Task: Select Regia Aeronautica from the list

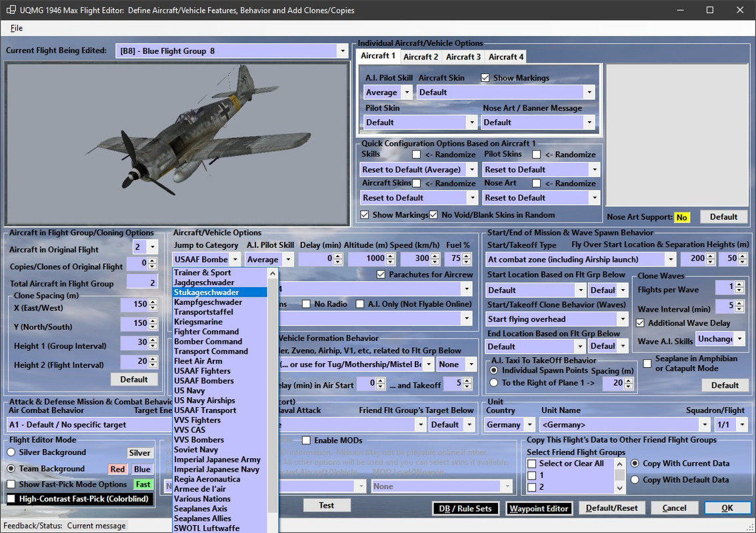Action: click(219, 479)
